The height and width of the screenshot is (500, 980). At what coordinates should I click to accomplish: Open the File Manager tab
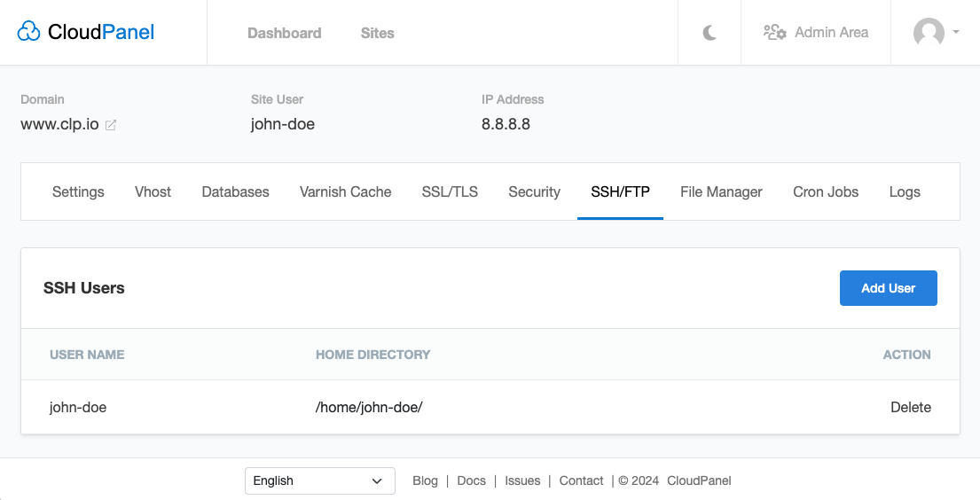[x=721, y=191]
